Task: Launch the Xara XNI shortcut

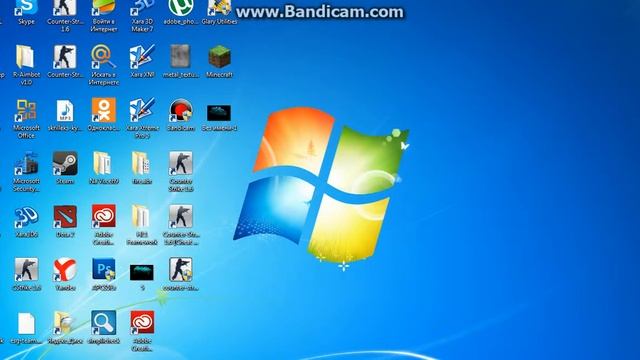Action: 142,61
